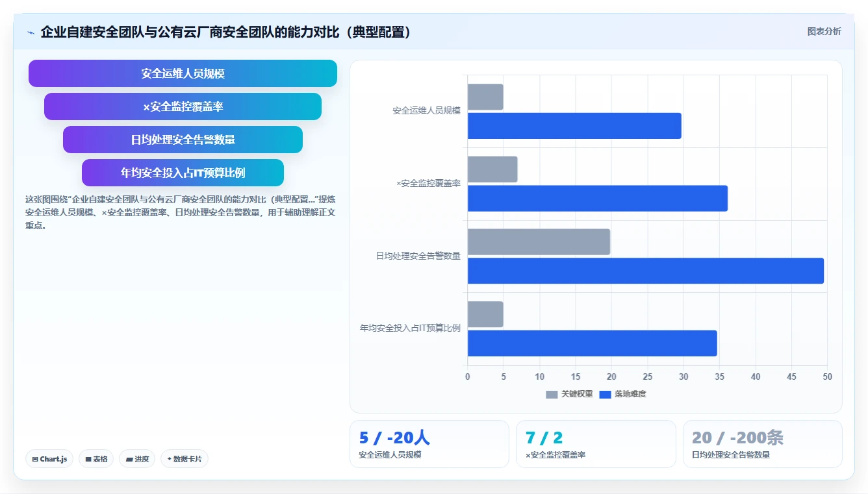Toggle the 关键权重 legend item
Image resolution: width=868 pixels, height=494 pixels.
pos(569,394)
